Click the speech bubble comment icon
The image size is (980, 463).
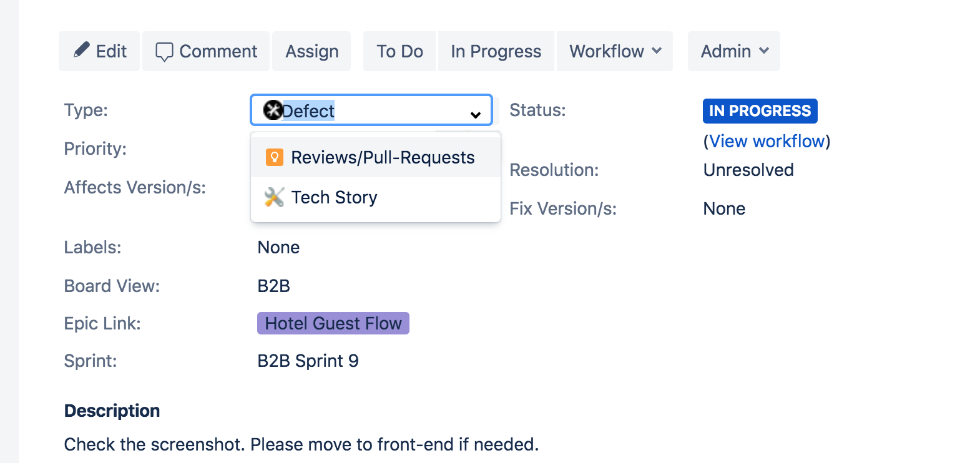click(x=164, y=52)
